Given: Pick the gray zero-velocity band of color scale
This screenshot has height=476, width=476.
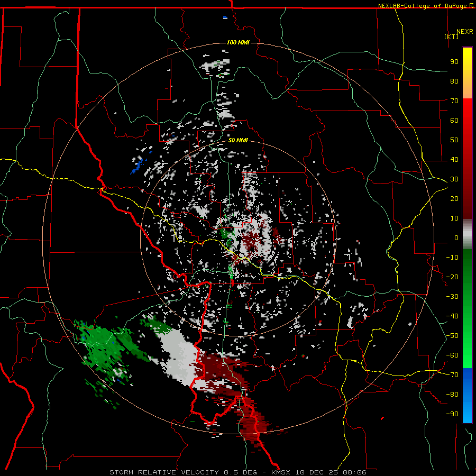Looking at the screenshot, I should 467,234.
